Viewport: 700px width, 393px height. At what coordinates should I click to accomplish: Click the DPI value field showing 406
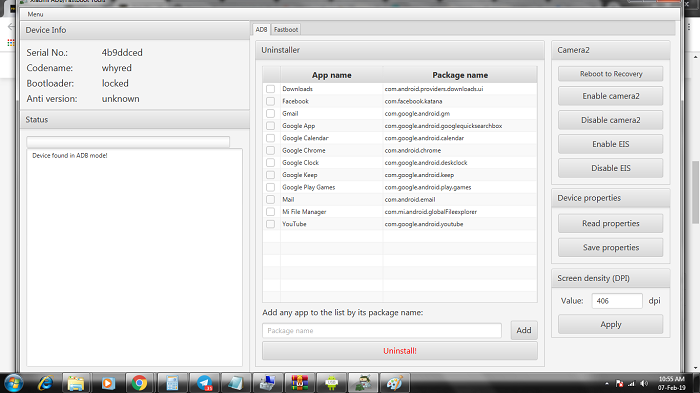click(x=617, y=301)
